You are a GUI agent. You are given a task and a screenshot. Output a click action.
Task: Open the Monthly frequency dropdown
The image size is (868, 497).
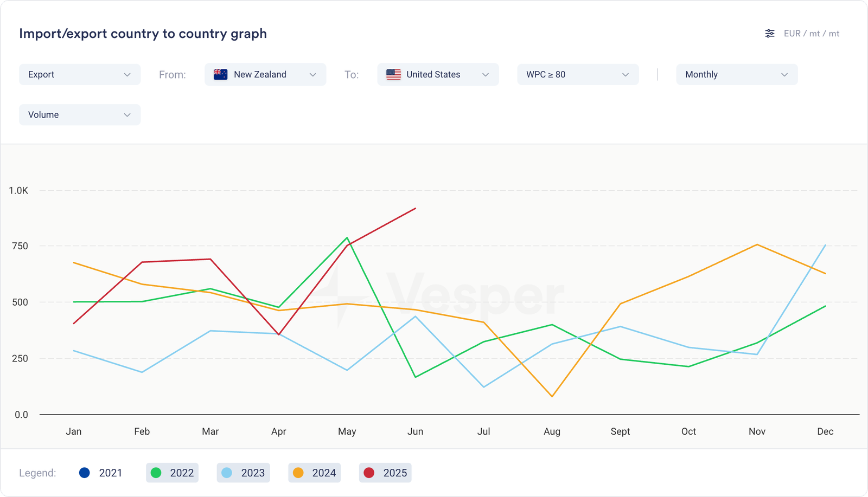click(736, 75)
